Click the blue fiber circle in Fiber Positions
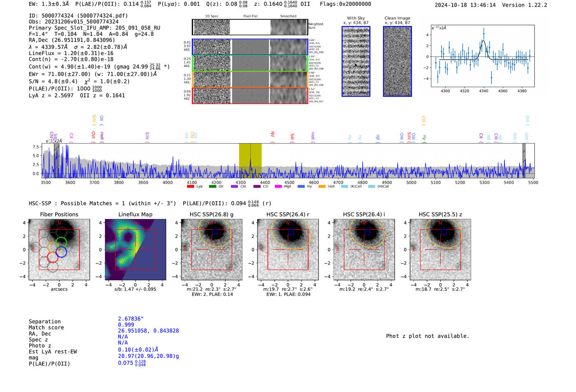Viewport: 576px width, 392px height. pos(61,252)
